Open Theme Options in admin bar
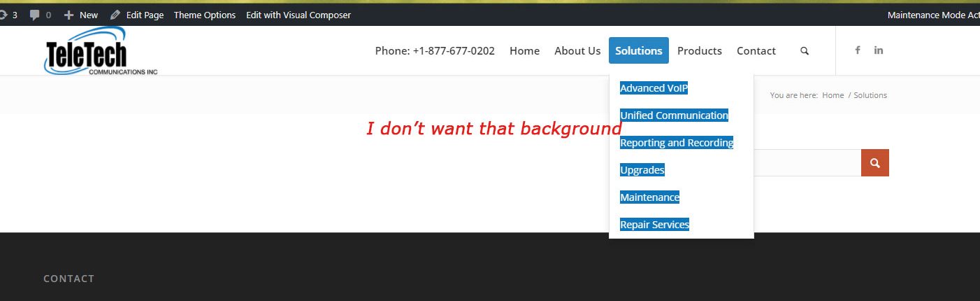980x301 pixels. pyautogui.click(x=205, y=15)
